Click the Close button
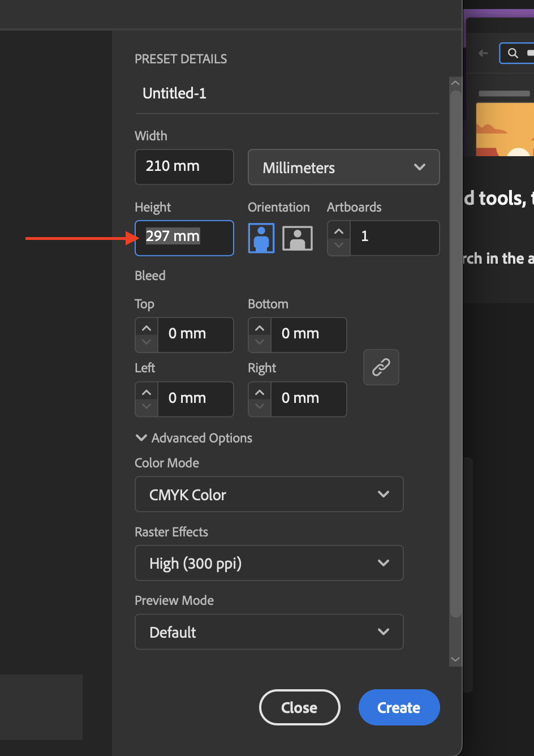This screenshot has height=756, width=534. (x=299, y=707)
